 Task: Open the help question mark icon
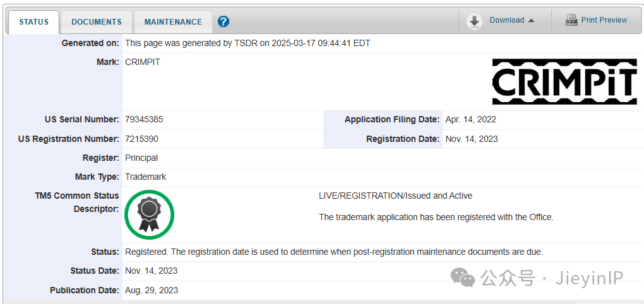[224, 21]
